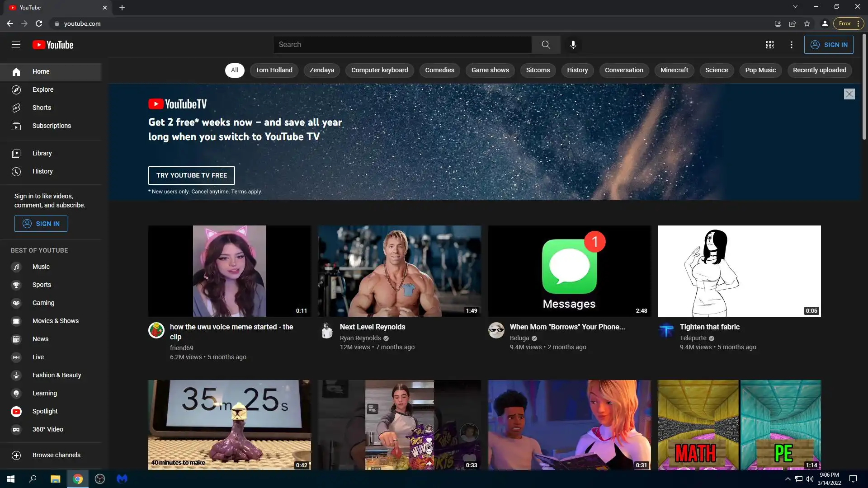The height and width of the screenshot is (488, 868).
Task: Open Shorts from the sidebar
Action: tap(42, 108)
